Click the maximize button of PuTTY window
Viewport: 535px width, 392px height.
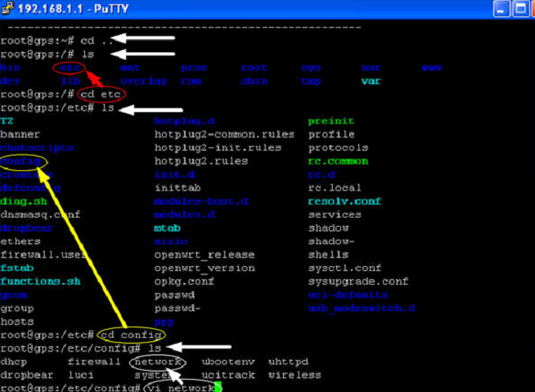point(520,8)
